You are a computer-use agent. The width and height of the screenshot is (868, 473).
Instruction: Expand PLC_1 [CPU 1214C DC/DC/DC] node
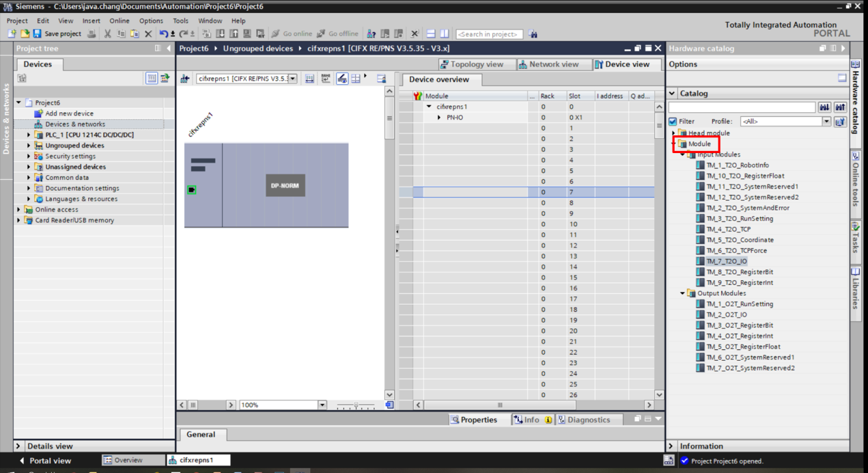(x=29, y=135)
